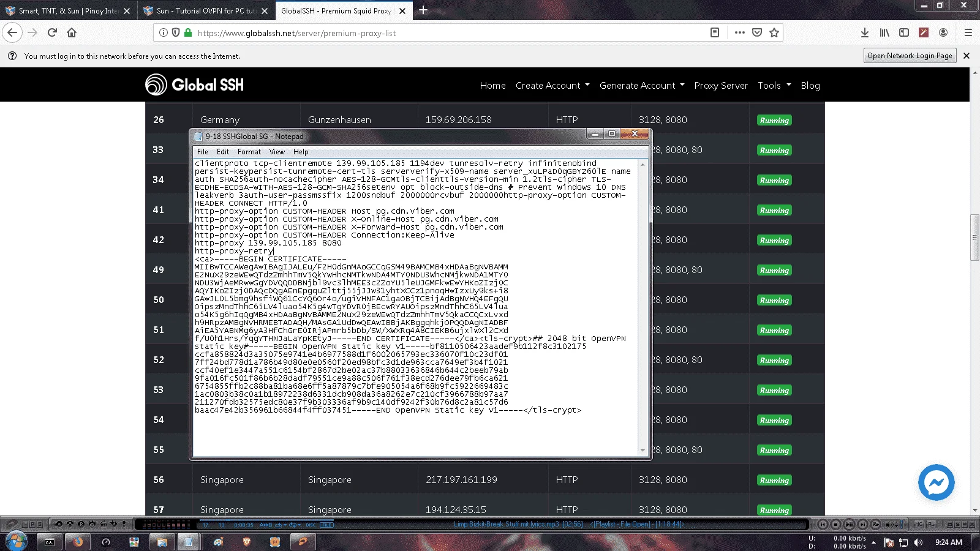
Task: Open Proxy Server nav link
Action: [x=721, y=86]
